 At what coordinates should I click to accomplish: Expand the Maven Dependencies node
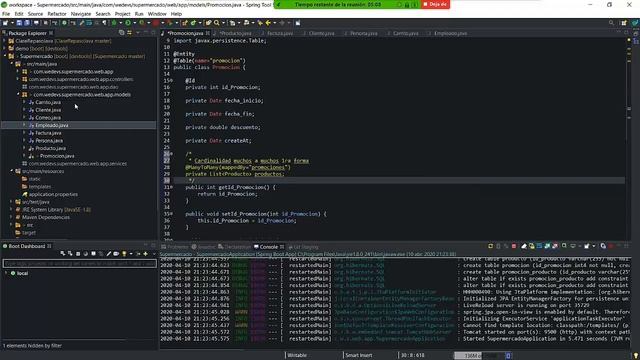(x=11, y=218)
